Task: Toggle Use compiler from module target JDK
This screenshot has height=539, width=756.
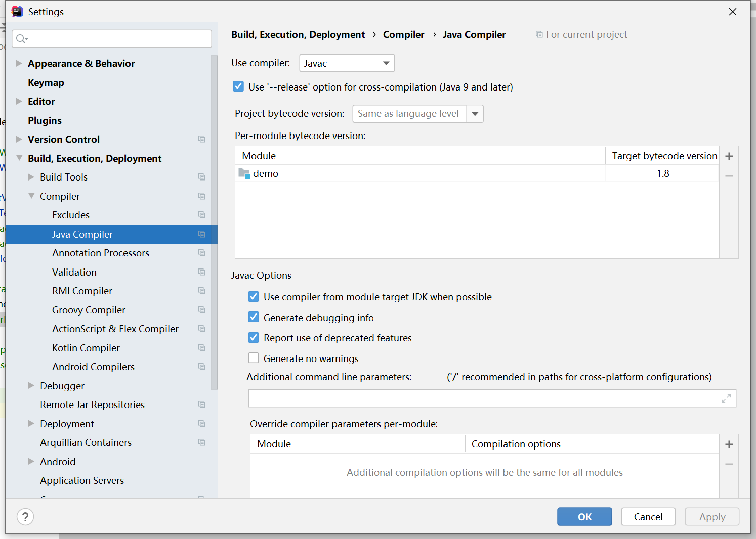Action: pos(254,296)
